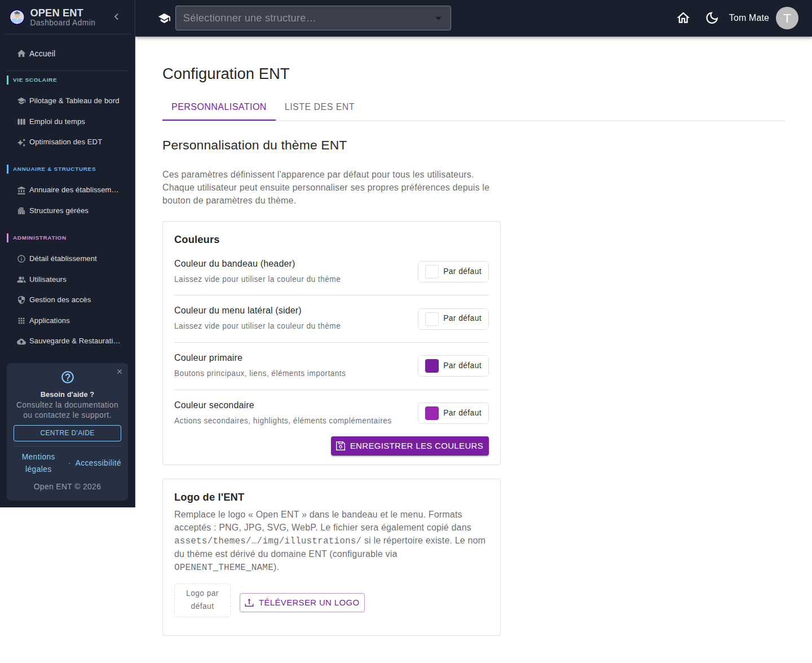Click the Structures gérées building icon

tap(21, 211)
